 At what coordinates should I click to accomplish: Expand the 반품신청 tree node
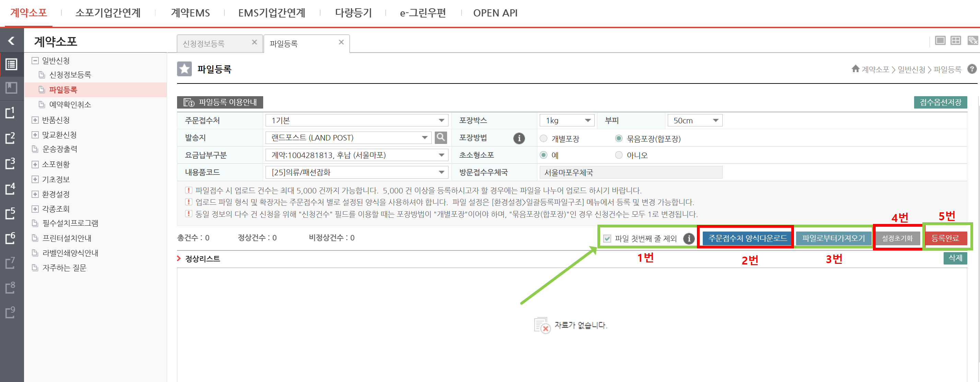coord(35,120)
